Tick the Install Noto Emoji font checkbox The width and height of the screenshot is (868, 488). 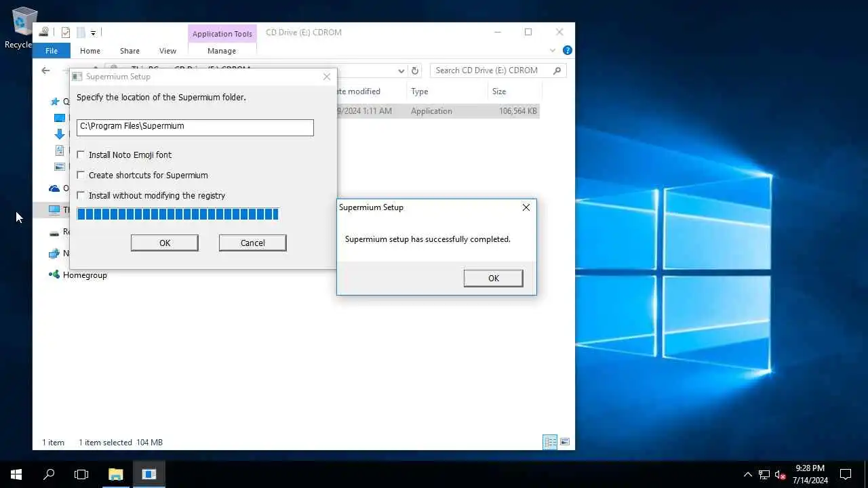point(81,155)
